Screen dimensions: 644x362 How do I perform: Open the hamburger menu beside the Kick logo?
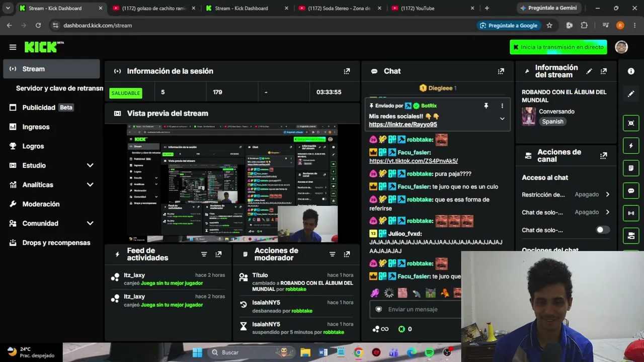click(x=13, y=47)
